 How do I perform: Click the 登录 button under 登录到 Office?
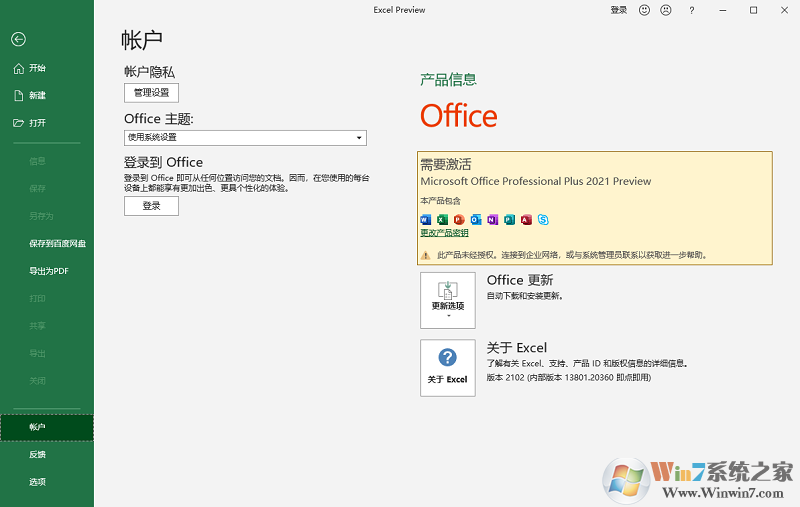(x=151, y=206)
